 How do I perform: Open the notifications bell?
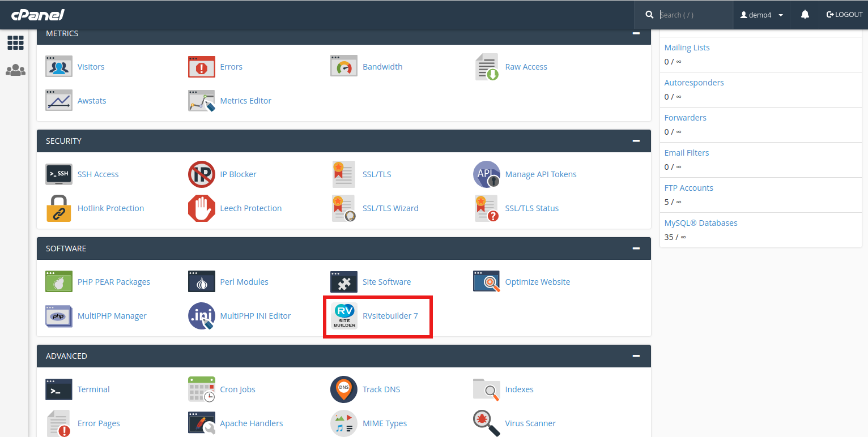[x=805, y=15]
